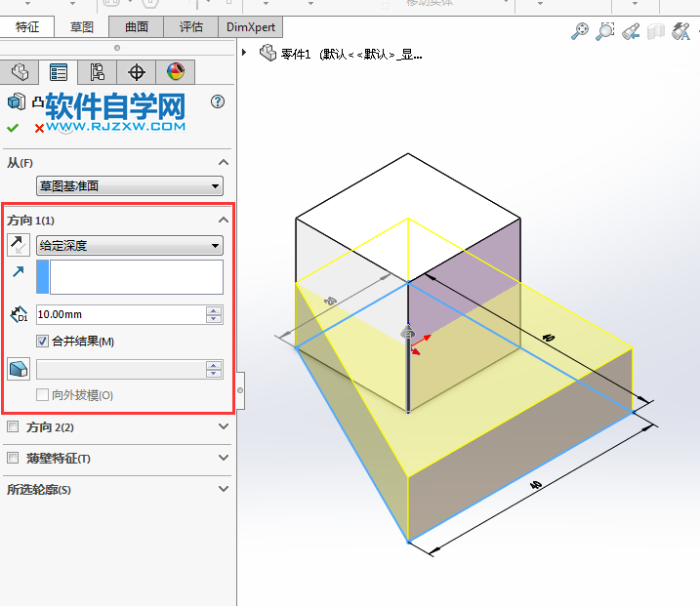Viewport: 700px width, 606px height.
Task: Open the DimXpertManager crosshair tab
Action: pos(137,72)
